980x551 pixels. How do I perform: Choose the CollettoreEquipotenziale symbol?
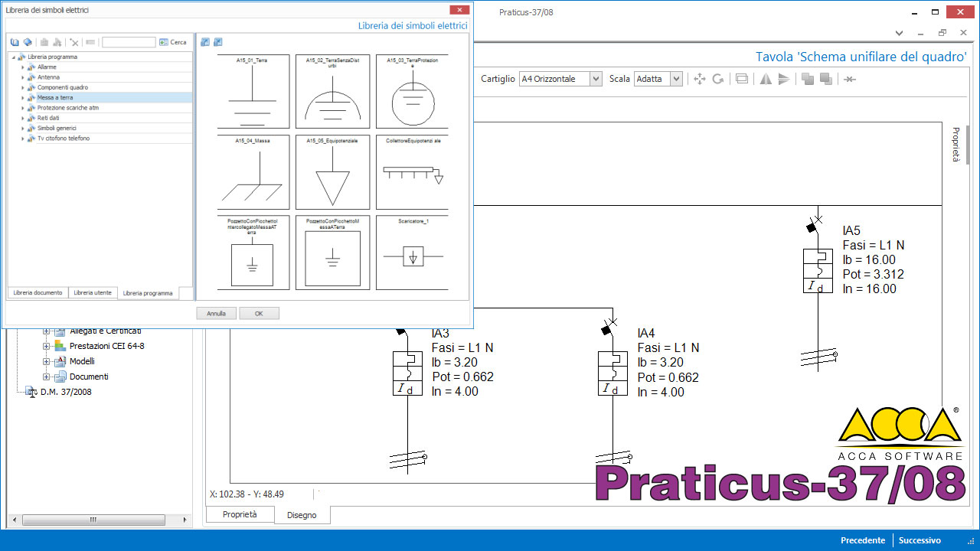click(x=412, y=172)
